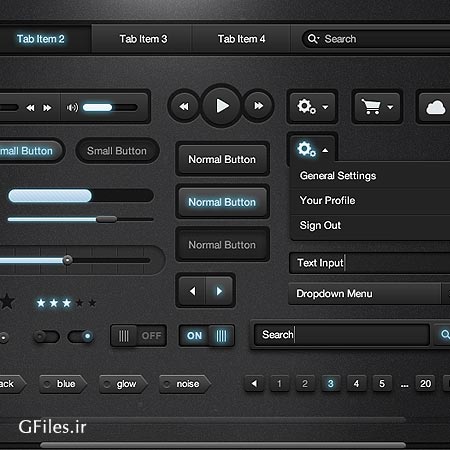Click the shopping cart icon button
This screenshot has width=450, height=450.
point(377,107)
